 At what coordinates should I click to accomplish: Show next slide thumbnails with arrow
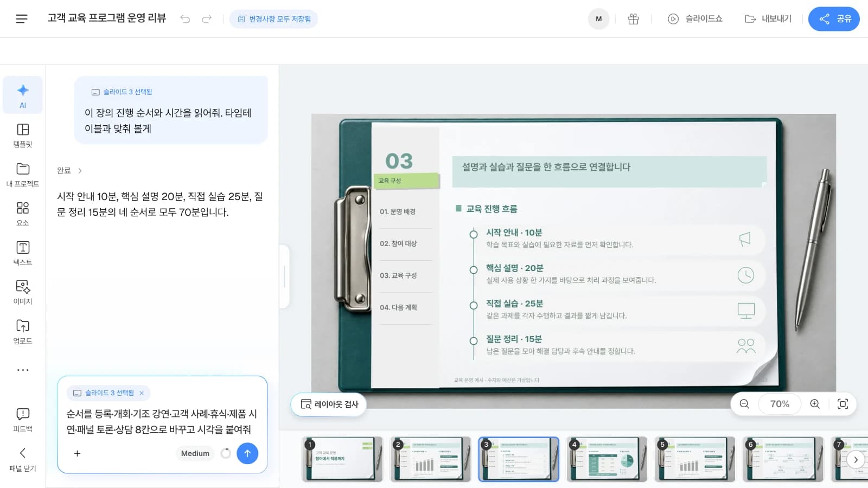point(856,460)
